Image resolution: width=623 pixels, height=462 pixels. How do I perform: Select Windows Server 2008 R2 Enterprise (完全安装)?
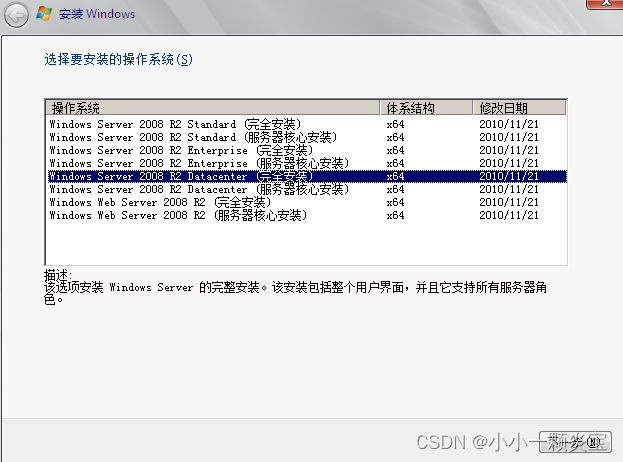pos(307,150)
